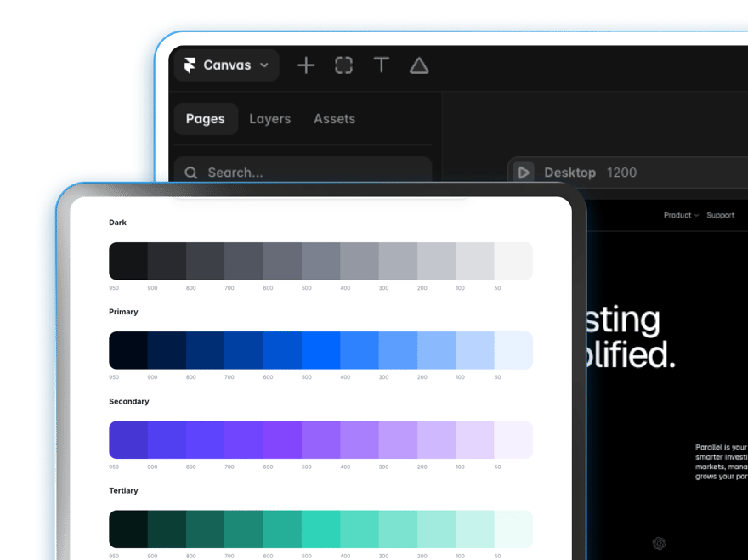Image resolution: width=748 pixels, height=560 pixels.
Task: Pick the Secondary 700 swatch
Action: 244,440
